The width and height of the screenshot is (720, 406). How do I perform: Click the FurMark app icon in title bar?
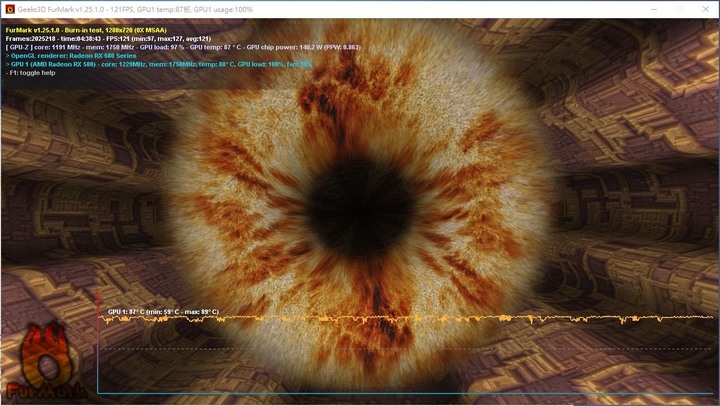click(x=10, y=9)
